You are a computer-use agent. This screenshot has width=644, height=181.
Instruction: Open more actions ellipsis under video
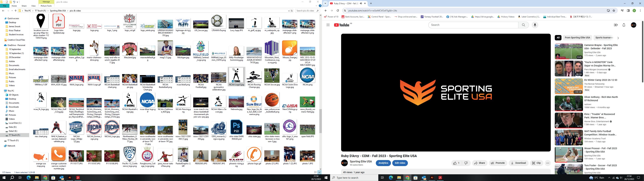click(x=548, y=163)
